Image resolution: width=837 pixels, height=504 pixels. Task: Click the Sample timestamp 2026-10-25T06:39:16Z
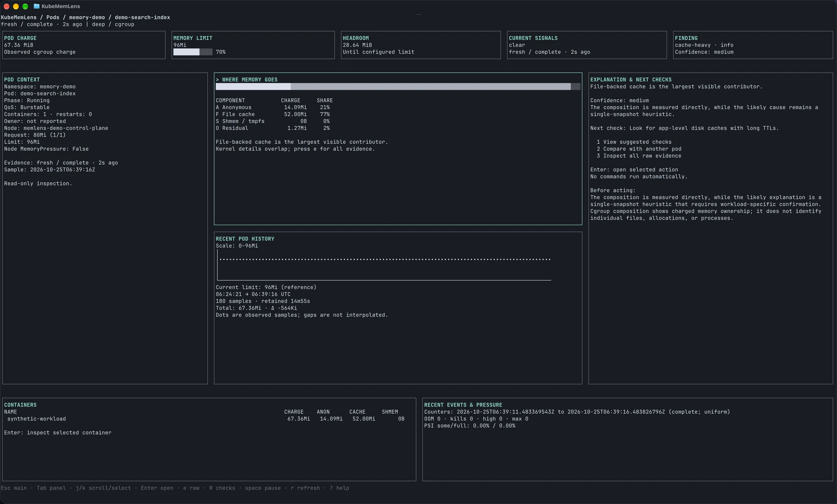coord(63,170)
